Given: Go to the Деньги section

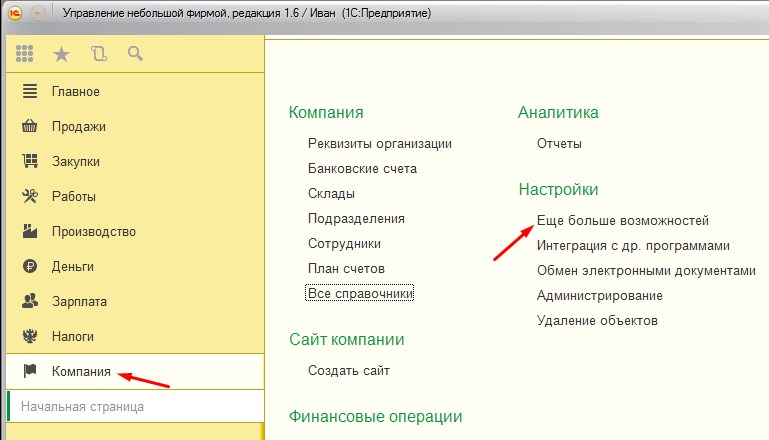Looking at the screenshot, I should click(x=73, y=266).
